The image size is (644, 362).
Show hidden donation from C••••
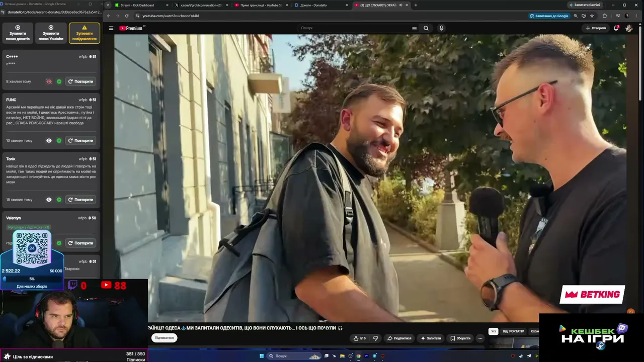[49, 81]
